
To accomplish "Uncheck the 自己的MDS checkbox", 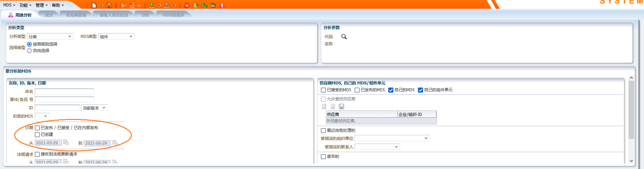I will click(x=391, y=90).
